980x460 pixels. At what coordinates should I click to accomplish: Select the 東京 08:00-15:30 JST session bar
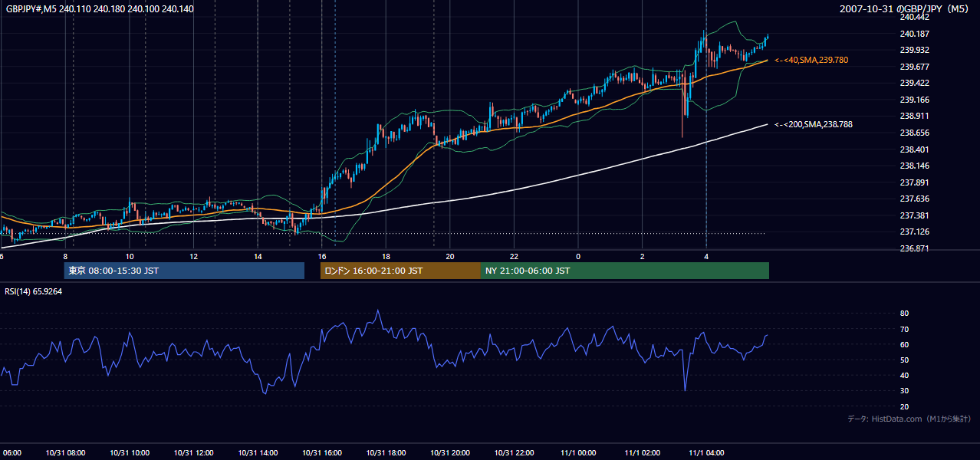click(x=184, y=271)
